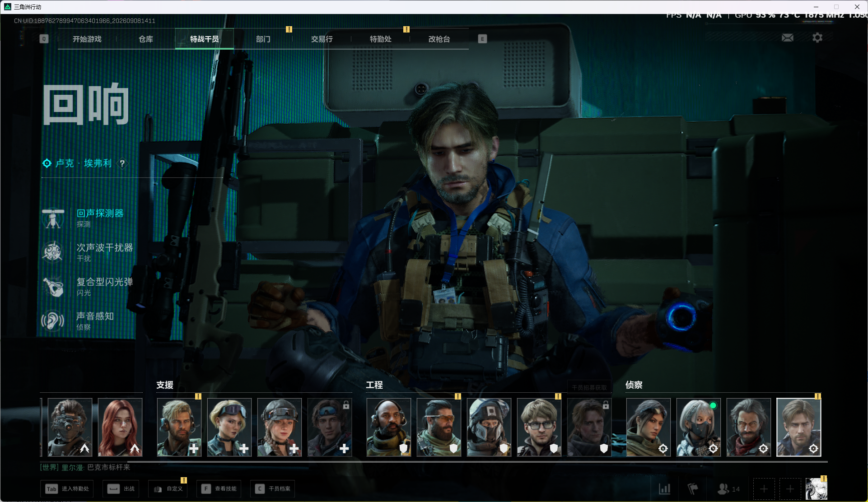
Task: Open the mail inbox envelope icon
Action: pyautogui.click(x=787, y=38)
